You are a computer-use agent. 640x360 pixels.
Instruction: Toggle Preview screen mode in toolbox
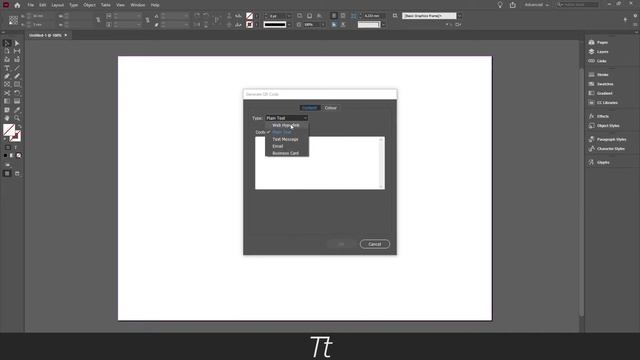(x=17, y=173)
